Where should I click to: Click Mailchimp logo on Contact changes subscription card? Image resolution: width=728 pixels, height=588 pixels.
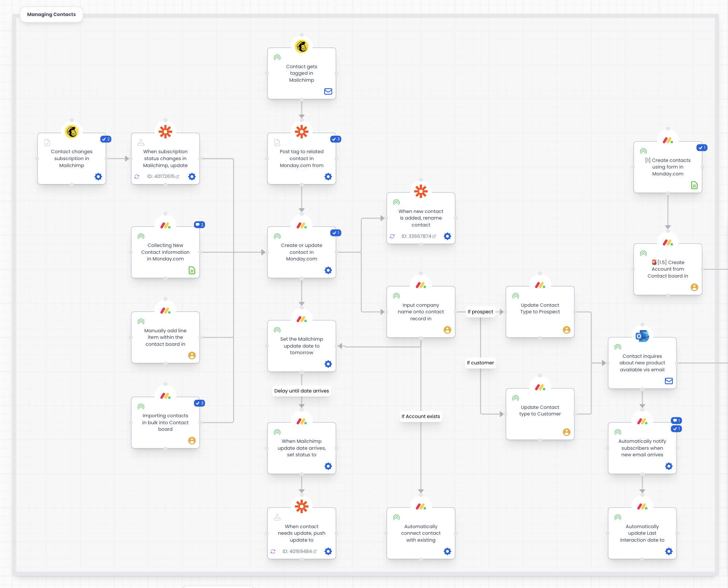coord(72,131)
